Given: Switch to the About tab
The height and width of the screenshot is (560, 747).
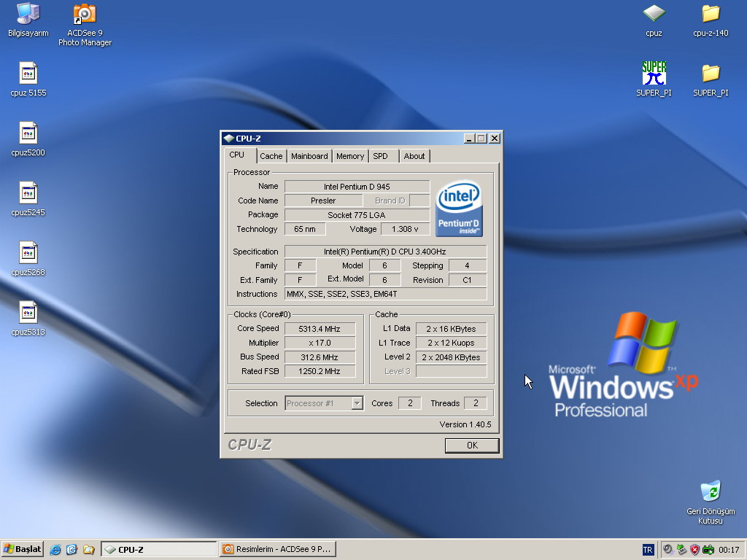Looking at the screenshot, I should click(414, 156).
